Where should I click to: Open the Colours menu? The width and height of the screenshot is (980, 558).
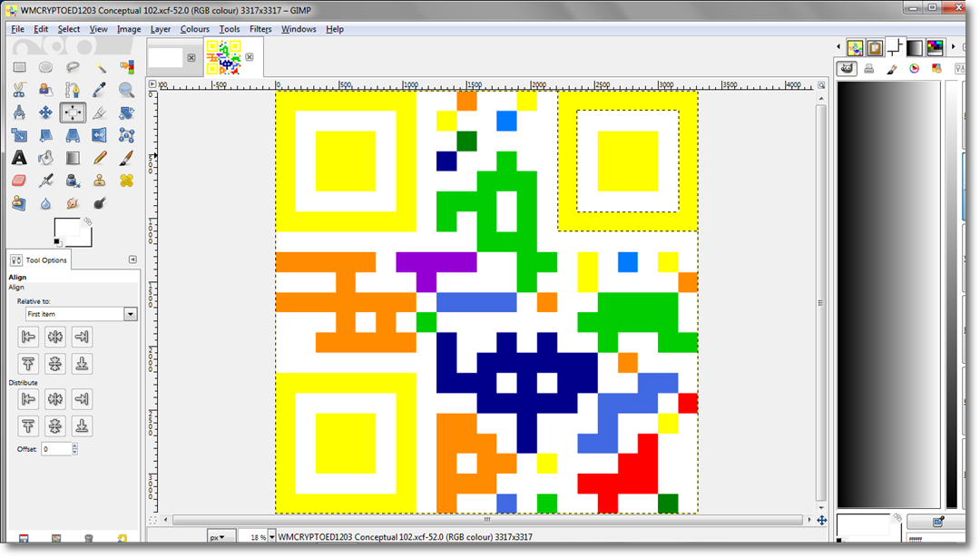point(194,29)
